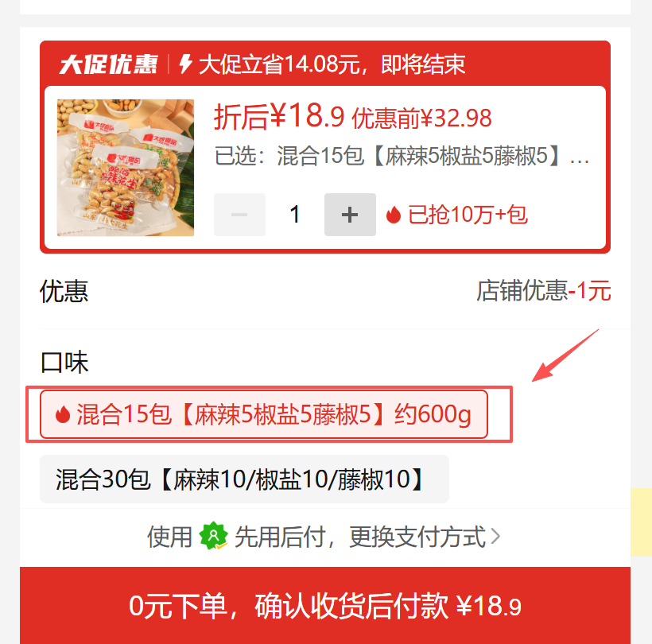Click the red arrow annotation
Viewport: 652px width, 644px height.
pyautogui.click(x=565, y=355)
